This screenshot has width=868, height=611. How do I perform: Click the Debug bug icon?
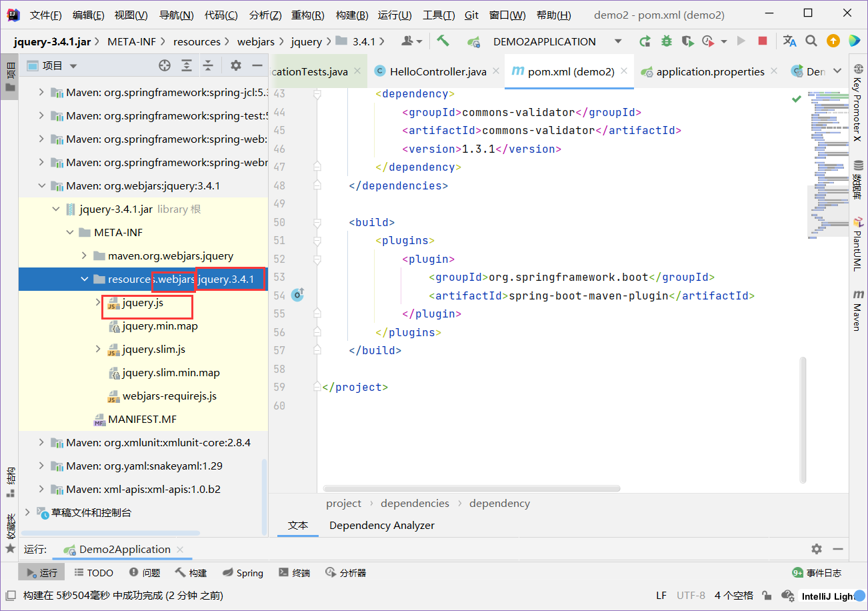pos(666,41)
